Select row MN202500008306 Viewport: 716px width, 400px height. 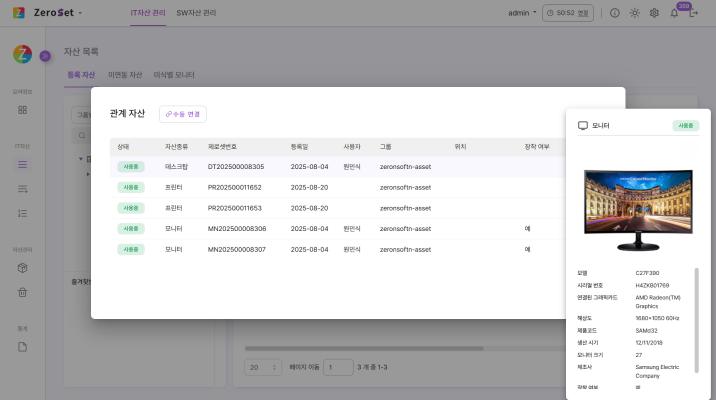coord(337,229)
